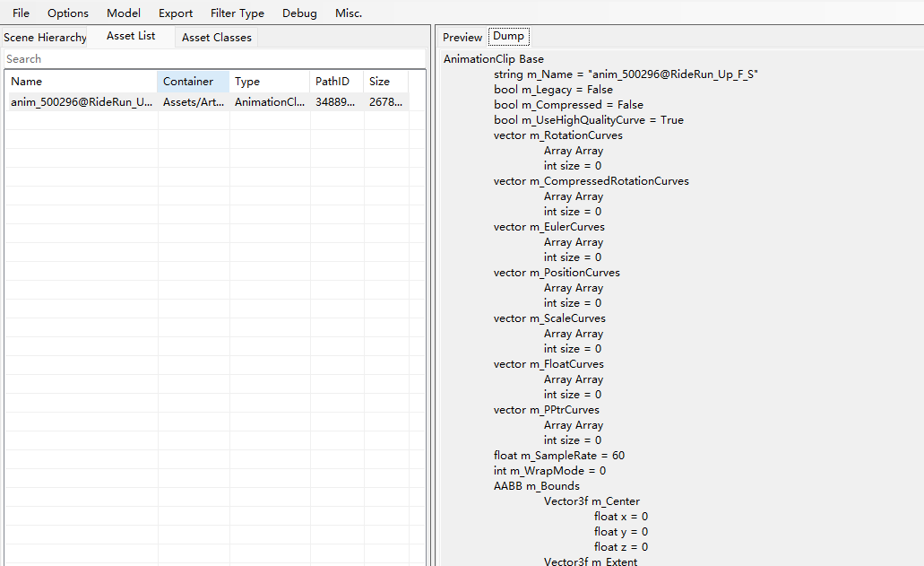Select the anim_500296@RideRun asset row

point(82,102)
